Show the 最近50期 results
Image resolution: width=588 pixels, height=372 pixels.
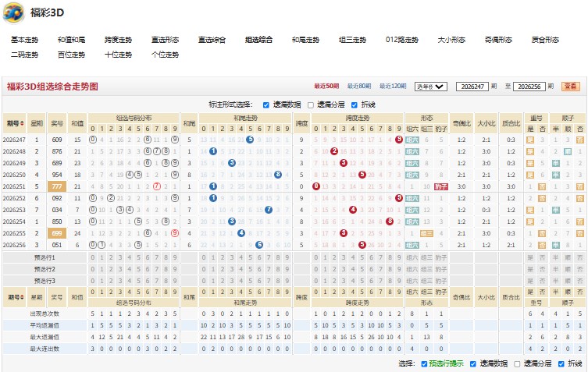pos(326,86)
